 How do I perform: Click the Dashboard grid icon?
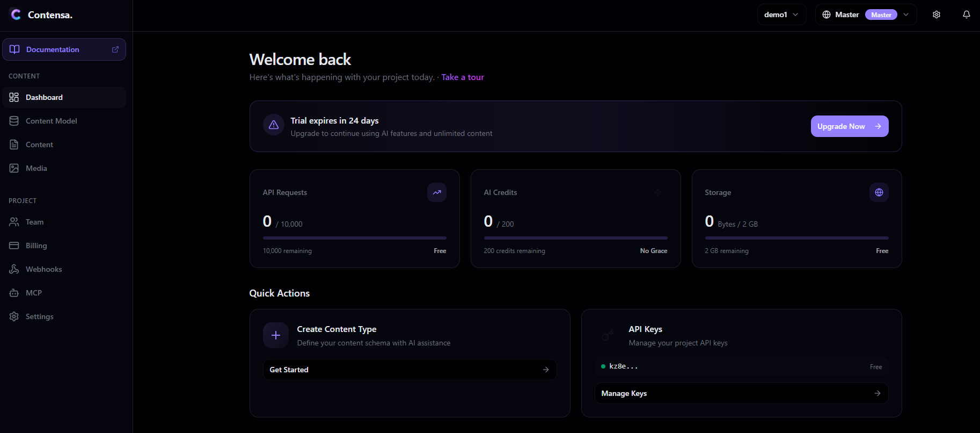point(14,97)
